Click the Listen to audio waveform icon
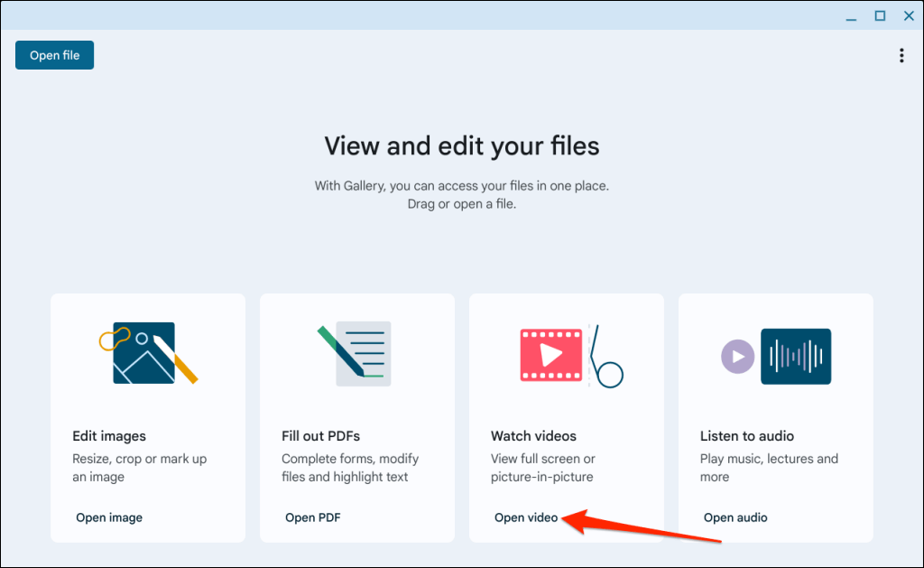924x568 pixels. [x=795, y=356]
